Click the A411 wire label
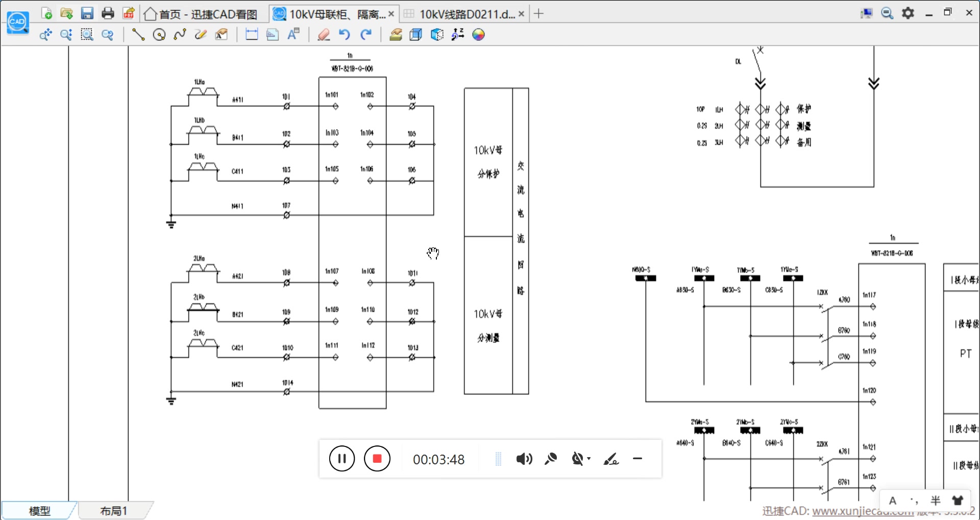Image resolution: width=980 pixels, height=520 pixels. pos(238,100)
